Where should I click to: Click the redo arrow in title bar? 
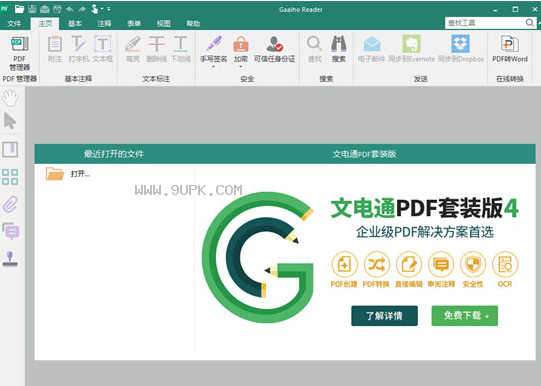click(82, 9)
